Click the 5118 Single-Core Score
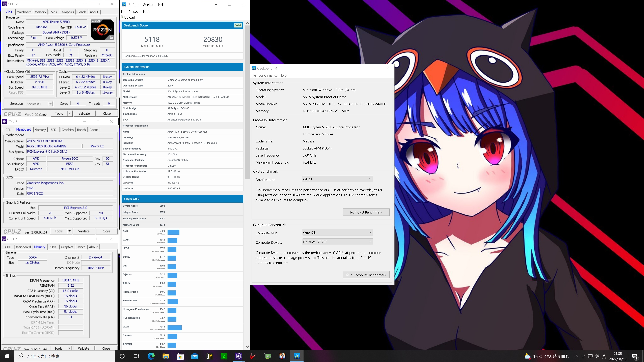This screenshot has width=644, height=362. point(152,40)
